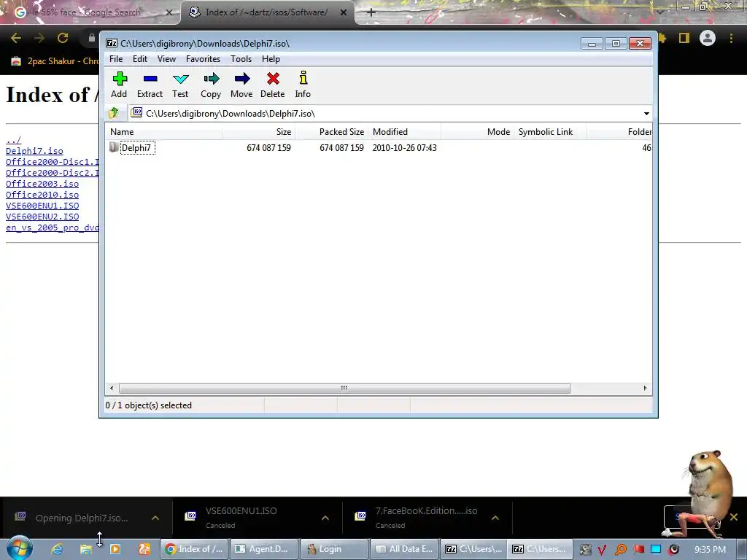
Task: Sort by the Modified column header
Action: click(405, 132)
